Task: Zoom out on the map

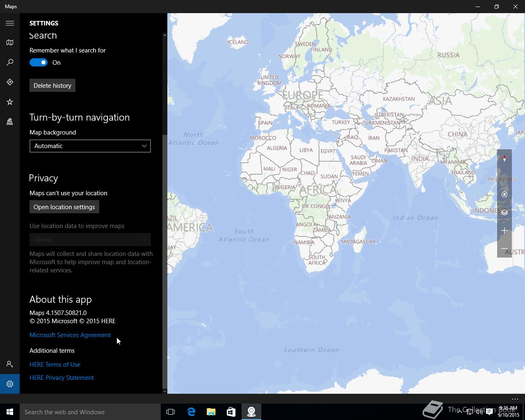Action: click(504, 249)
